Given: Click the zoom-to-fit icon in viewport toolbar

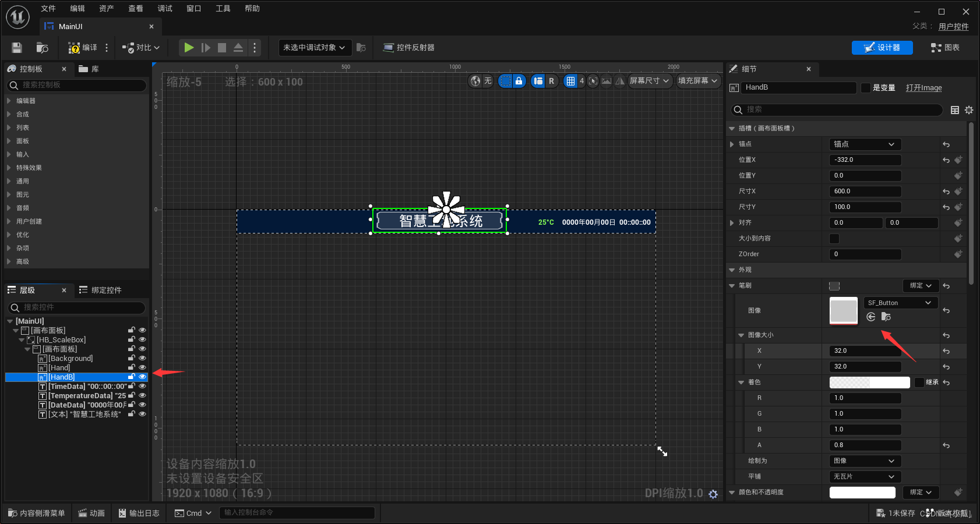Looking at the screenshot, I should 593,81.
